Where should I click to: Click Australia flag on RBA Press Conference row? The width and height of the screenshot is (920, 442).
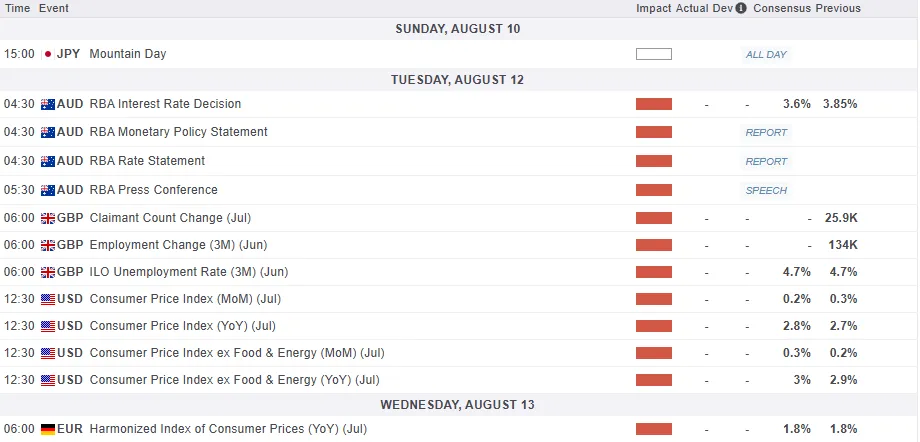pos(47,190)
